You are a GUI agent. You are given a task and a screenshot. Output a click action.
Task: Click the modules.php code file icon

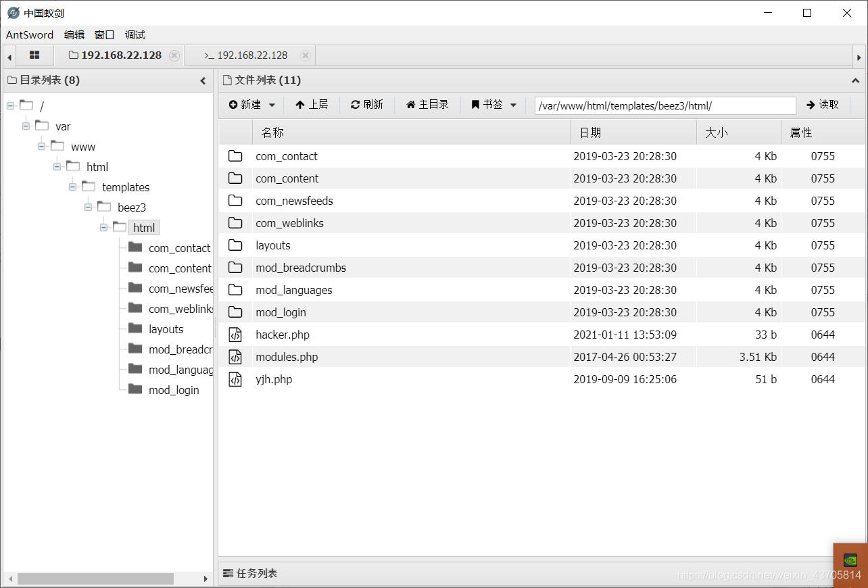235,357
